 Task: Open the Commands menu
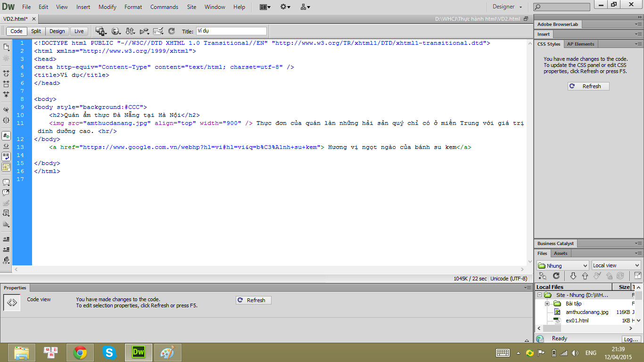(164, 7)
